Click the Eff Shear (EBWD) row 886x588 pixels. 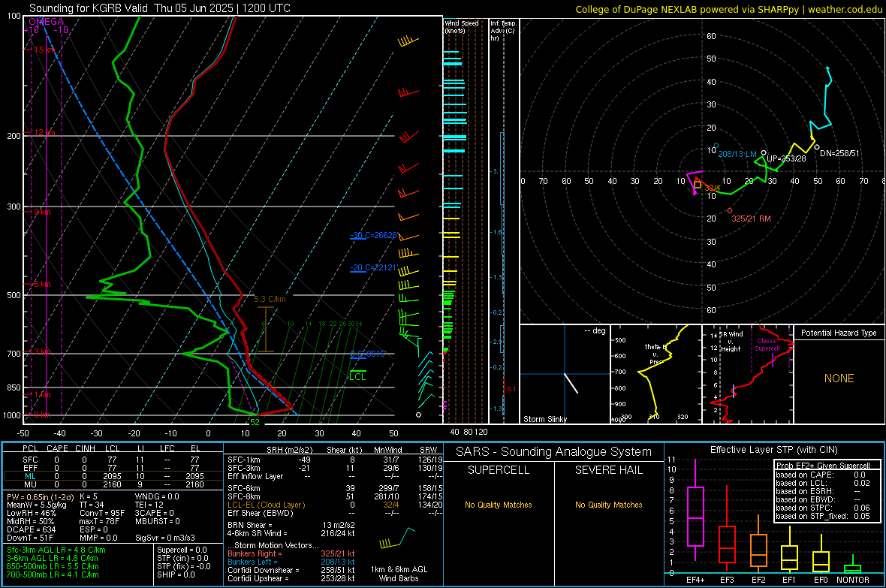point(335,513)
